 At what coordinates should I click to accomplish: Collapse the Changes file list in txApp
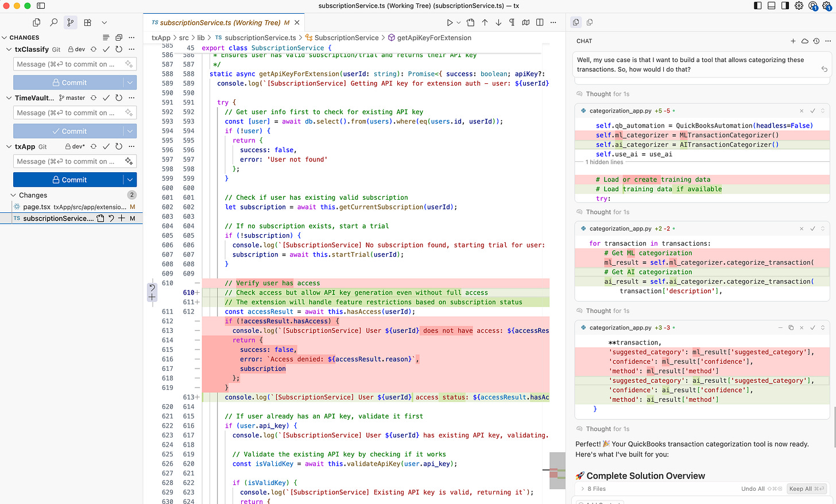coord(14,195)
